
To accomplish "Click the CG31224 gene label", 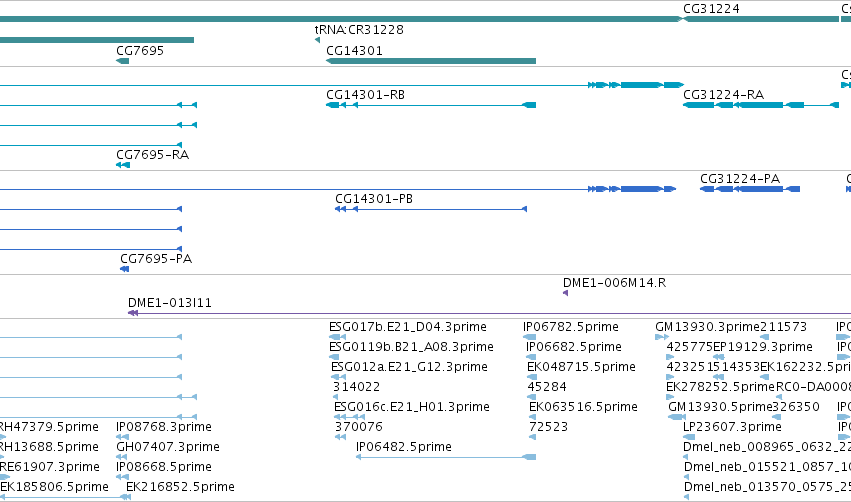I will point(711,9).
